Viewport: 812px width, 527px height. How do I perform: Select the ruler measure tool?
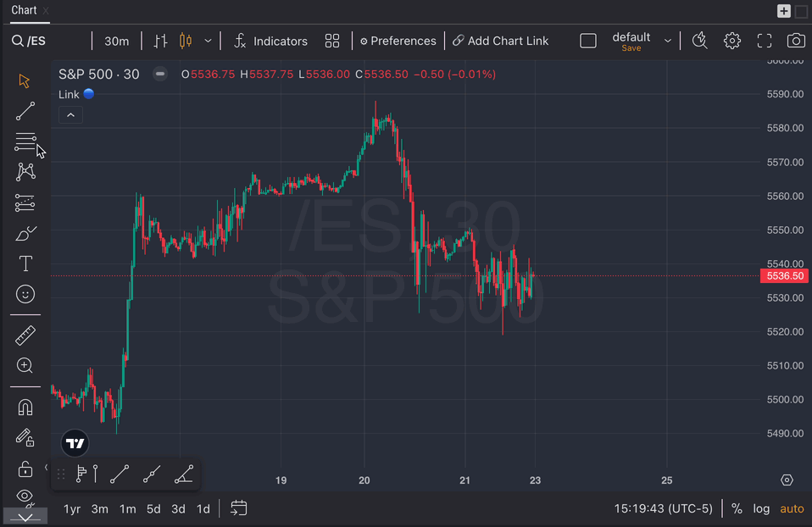[x=25, y=336]
